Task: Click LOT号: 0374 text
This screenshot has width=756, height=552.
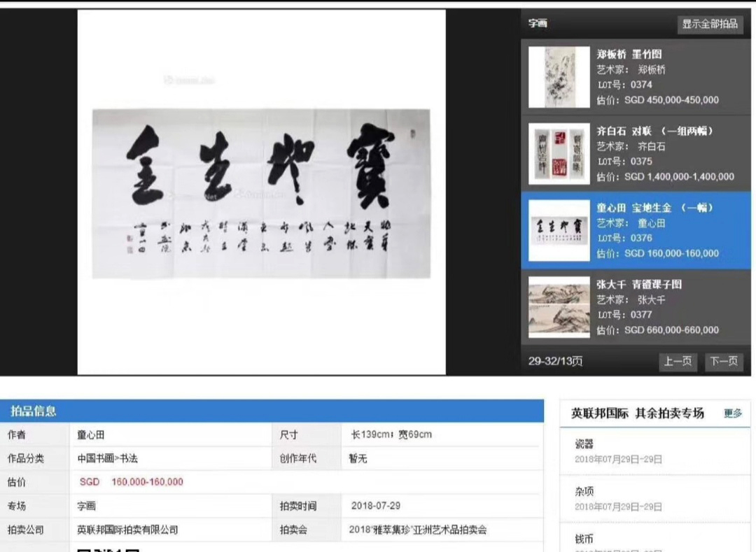Action: pos(625,85)
